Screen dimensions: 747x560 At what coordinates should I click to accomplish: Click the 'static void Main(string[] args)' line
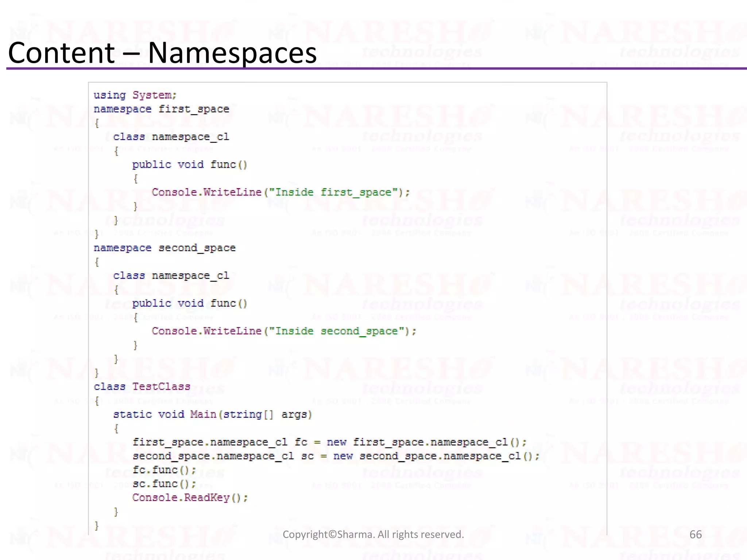212,415
